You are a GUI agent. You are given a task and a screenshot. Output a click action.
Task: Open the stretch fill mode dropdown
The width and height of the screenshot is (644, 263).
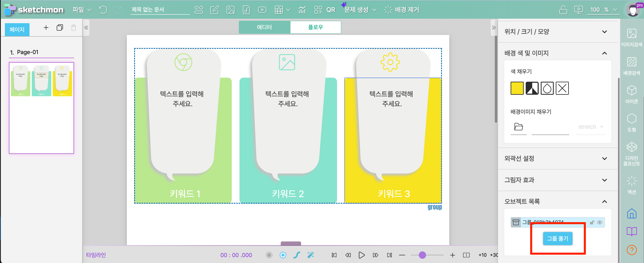point(591,127)
